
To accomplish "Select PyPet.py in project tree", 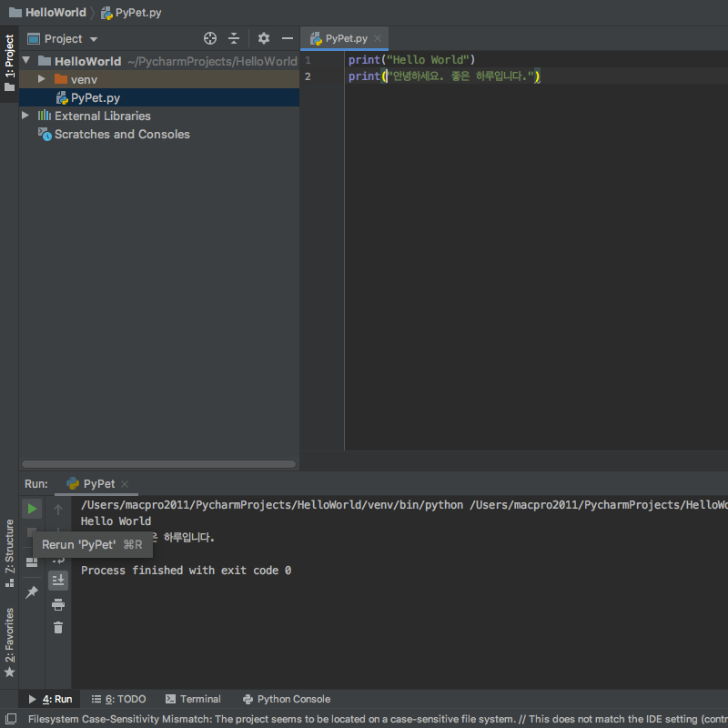I will click(x=158, y=97).
